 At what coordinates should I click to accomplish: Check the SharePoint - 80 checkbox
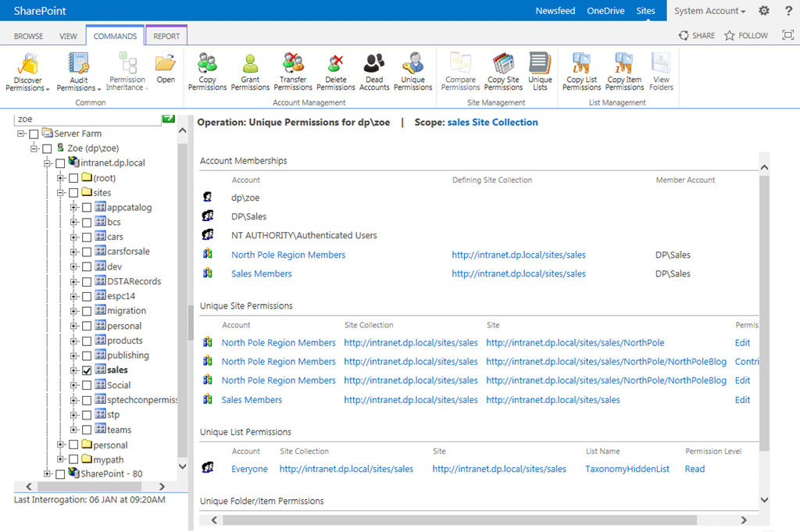point(60,474)
